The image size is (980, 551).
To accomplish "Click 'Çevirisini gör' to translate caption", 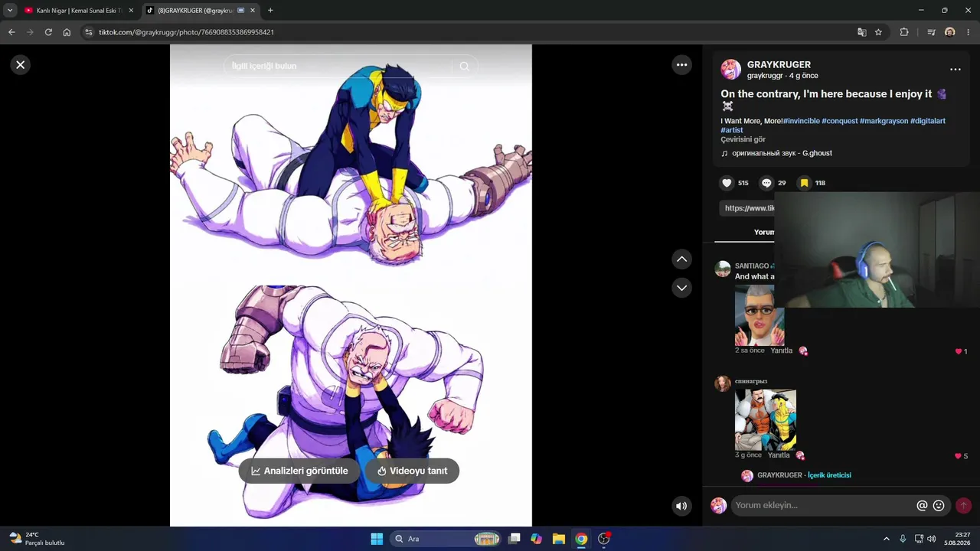I will pyautogui.click(x=743, y=139).
